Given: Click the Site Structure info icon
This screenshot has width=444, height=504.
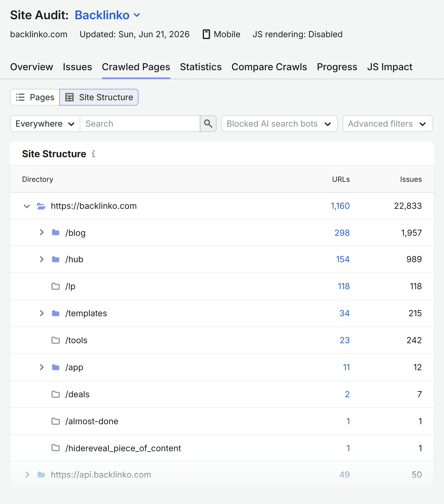Looking at the screenshot, I should [x=94, y=154].
